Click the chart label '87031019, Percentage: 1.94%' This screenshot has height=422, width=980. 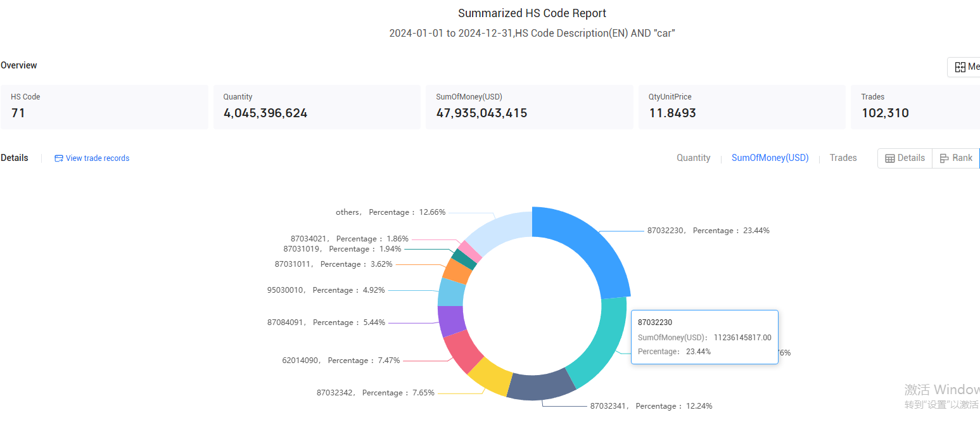[x=342, y=249]
